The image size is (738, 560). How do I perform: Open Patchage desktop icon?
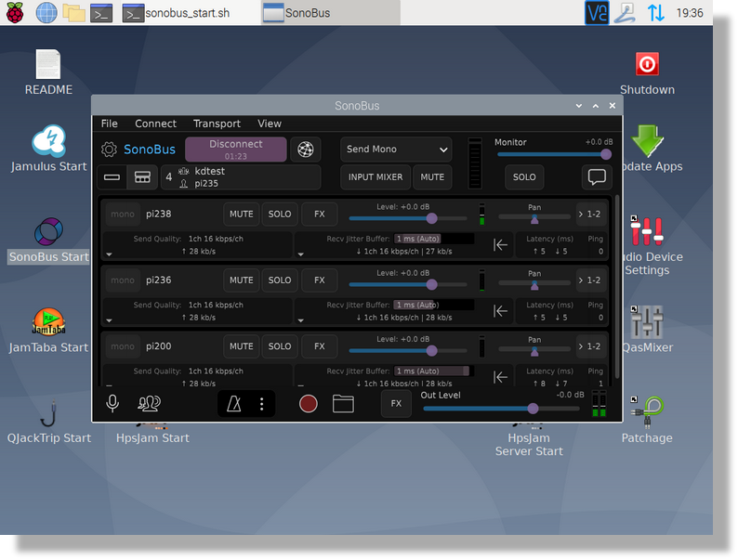(647, 421)
